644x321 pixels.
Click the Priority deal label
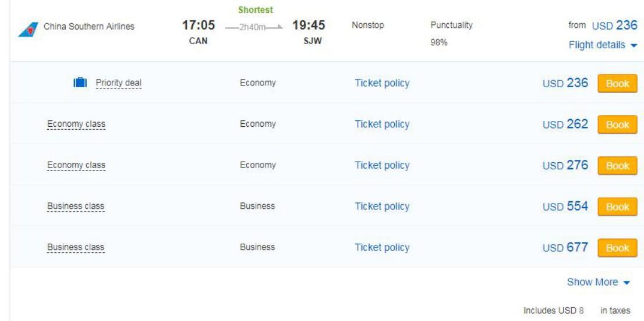click(x=118, y=83)
